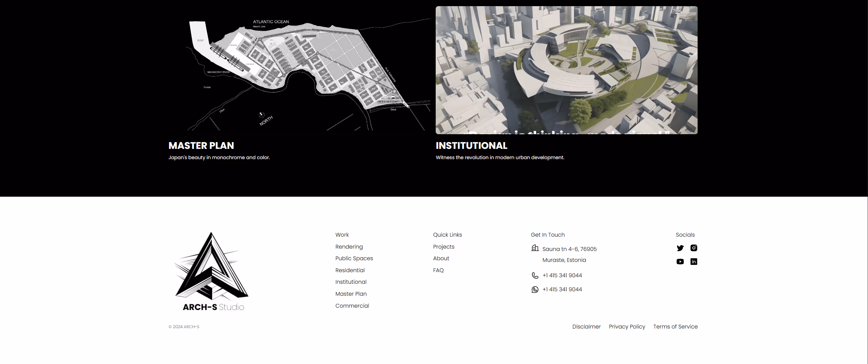Open the Commercial footer link
868x364 pixels.
pos(352,306)
